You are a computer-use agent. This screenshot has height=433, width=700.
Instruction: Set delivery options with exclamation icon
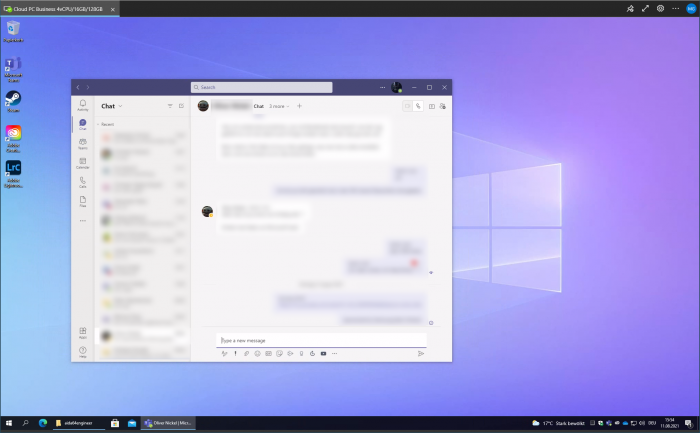click(x=235, y=354)
